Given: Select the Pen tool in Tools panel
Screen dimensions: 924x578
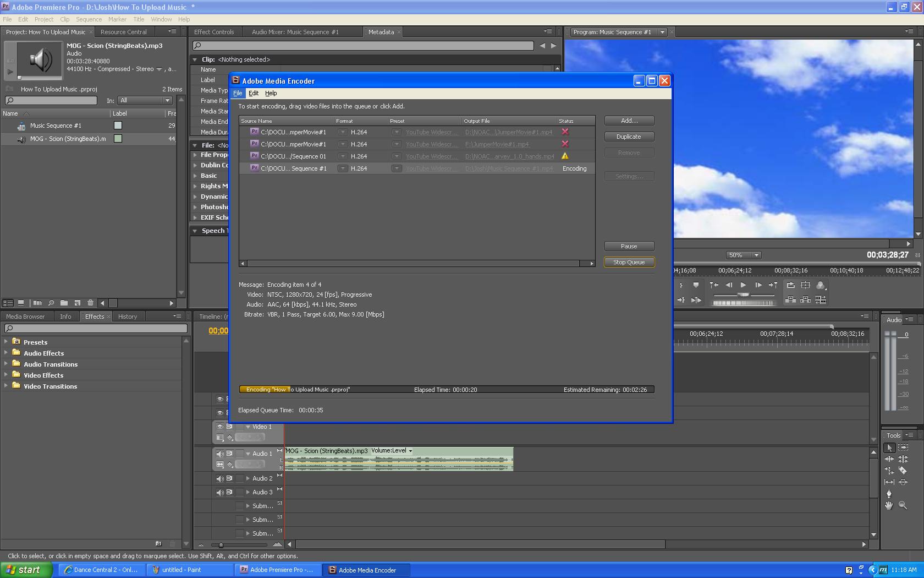Looking at the screenshot, I should (x=889, y=494).
